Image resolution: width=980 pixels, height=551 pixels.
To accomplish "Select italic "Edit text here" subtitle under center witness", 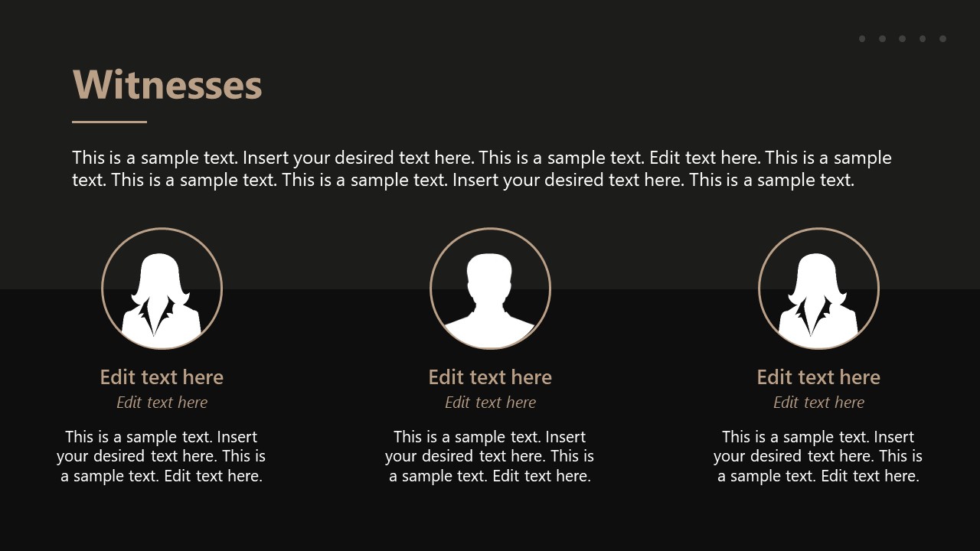I will coord(490,403).
